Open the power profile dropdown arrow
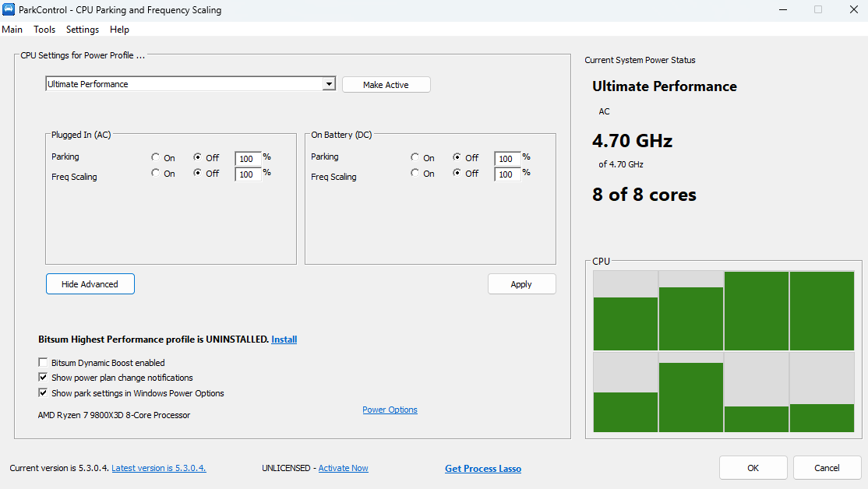Viewport: 868px width, 489px height. (x=330, y=84)
